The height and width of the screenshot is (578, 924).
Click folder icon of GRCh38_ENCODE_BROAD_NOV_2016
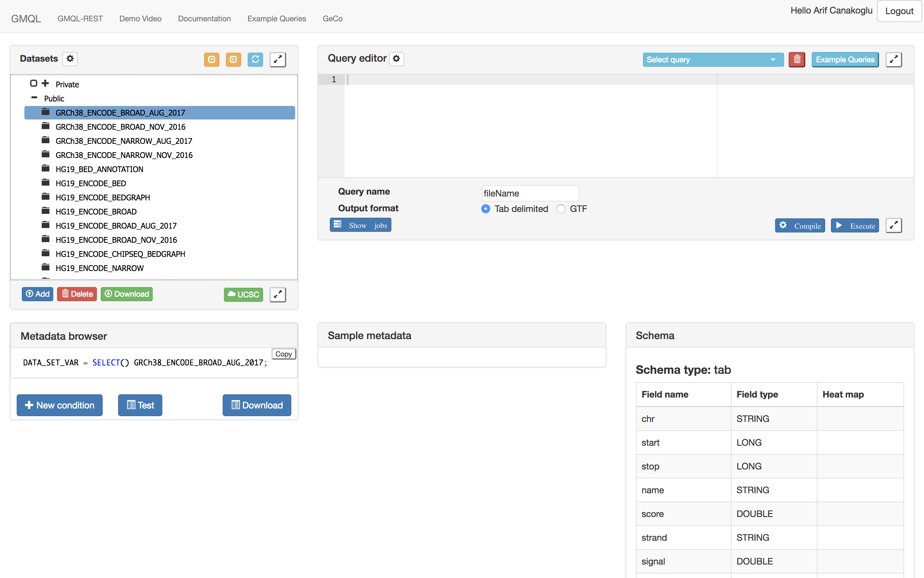pos(46,126)
